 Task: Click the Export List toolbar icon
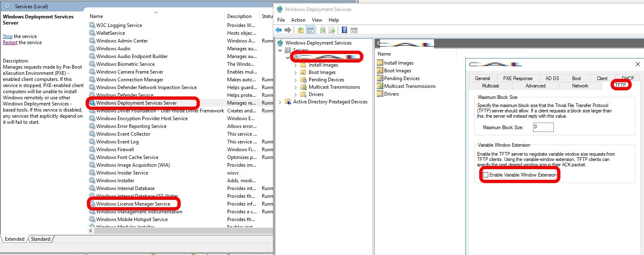coord(332,30)
